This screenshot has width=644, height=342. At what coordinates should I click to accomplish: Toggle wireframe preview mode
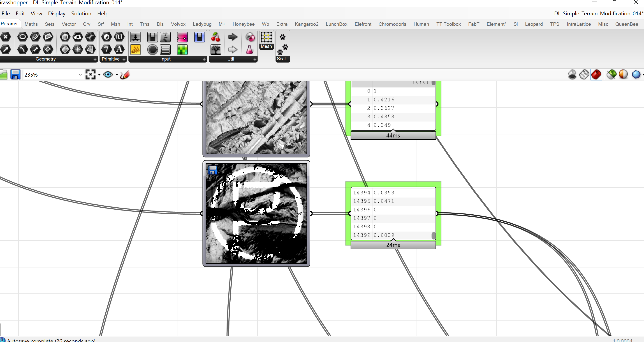[x=584, y=75]
